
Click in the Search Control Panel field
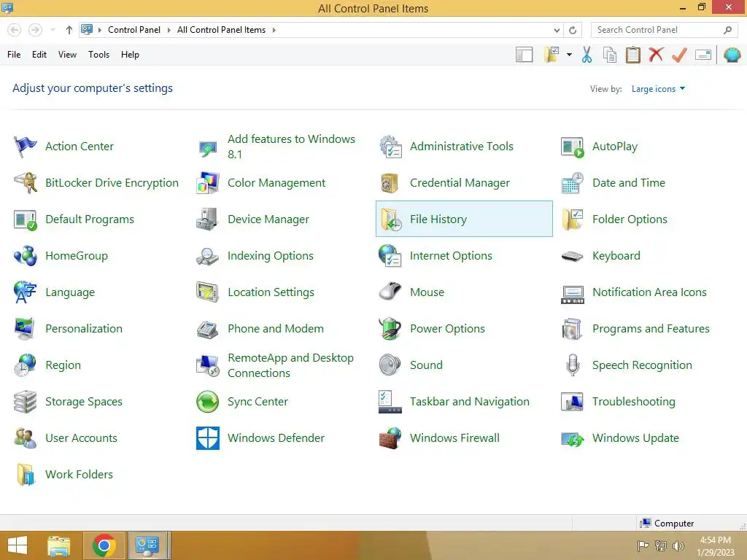(x=664, y=30)
